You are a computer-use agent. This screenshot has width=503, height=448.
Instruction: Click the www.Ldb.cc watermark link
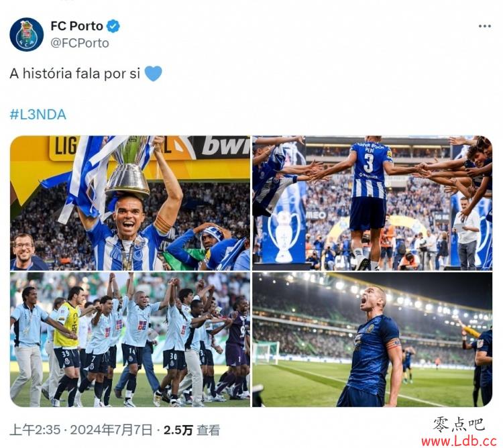(x=459, y=441)
